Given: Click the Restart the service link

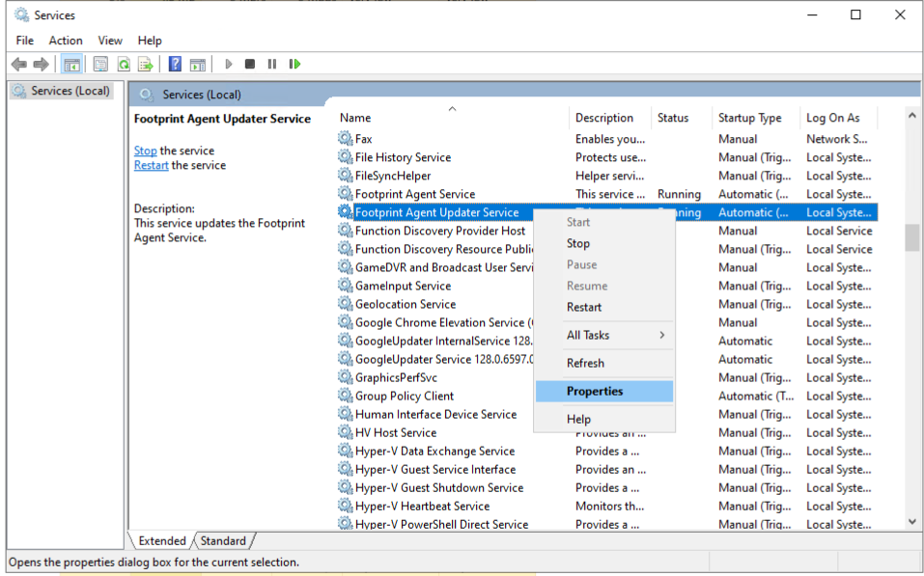Looking at the screenshot, I should pos(151,165).
